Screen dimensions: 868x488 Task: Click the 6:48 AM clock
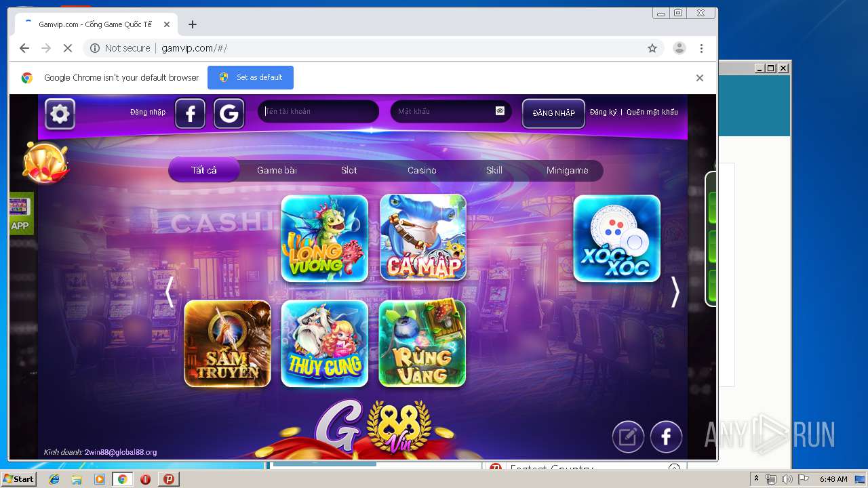833,479
